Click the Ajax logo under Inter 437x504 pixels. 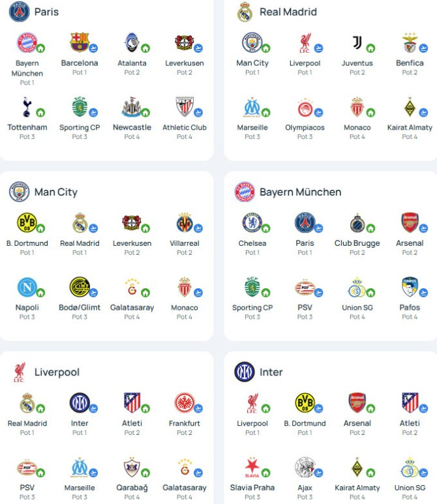tap(305, 467)
